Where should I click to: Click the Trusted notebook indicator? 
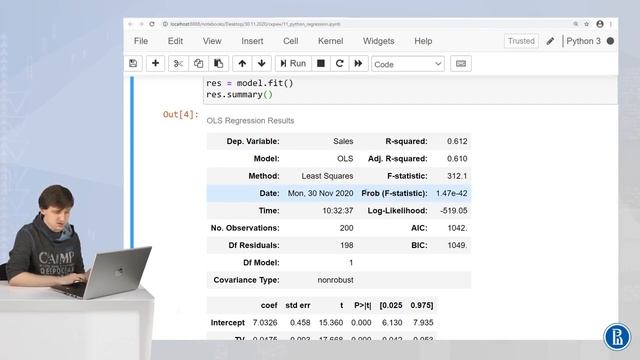[521, 41]
